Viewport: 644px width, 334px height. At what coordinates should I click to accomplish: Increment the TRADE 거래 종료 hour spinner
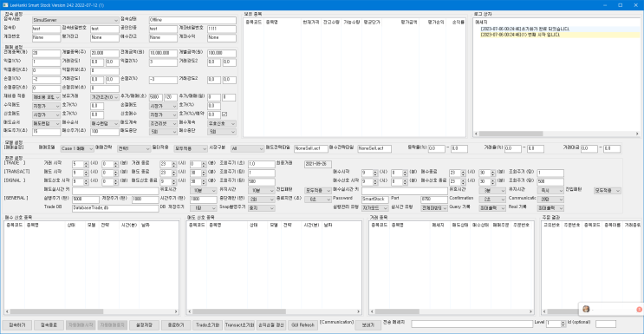click(x=173, y=162)
